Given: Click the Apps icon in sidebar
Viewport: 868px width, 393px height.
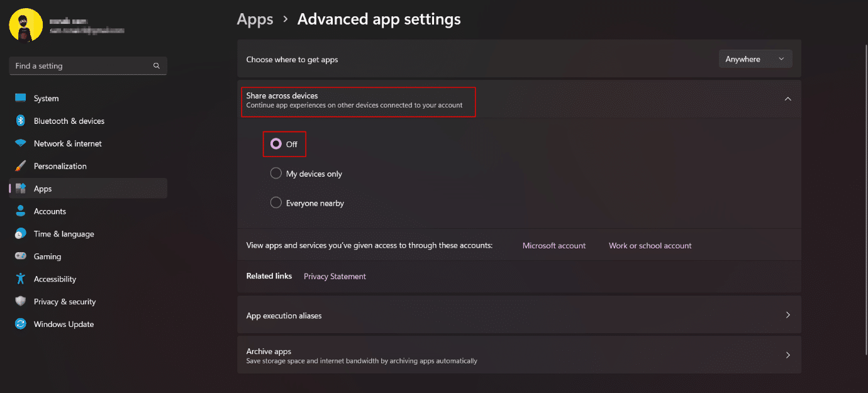Looking at the screenshot, I should coord(21,189).
